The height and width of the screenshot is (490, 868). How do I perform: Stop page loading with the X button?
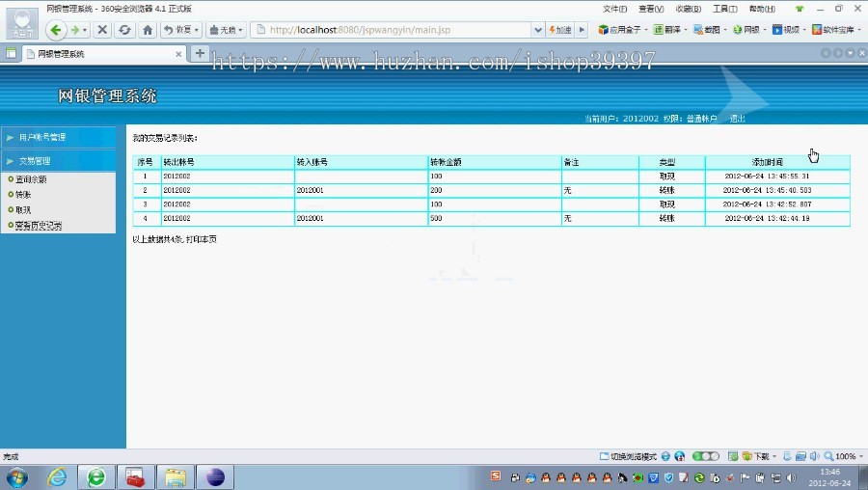(102, 30)
